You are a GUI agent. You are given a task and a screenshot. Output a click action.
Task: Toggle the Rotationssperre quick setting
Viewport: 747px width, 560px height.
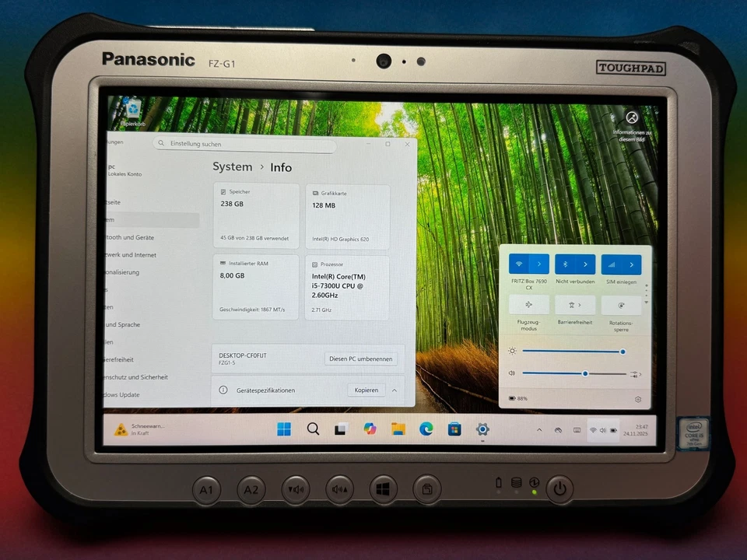click(x=621, y=305)
